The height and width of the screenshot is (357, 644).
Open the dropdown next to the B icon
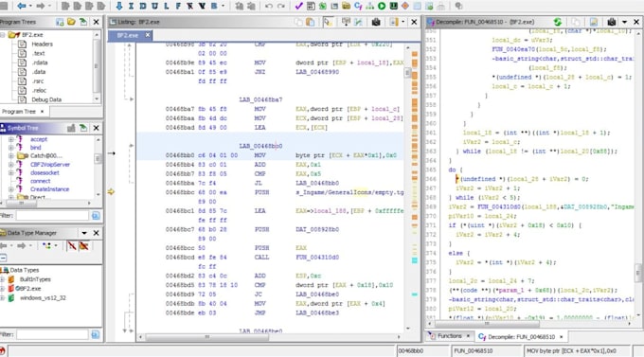(x=223, y=7)
